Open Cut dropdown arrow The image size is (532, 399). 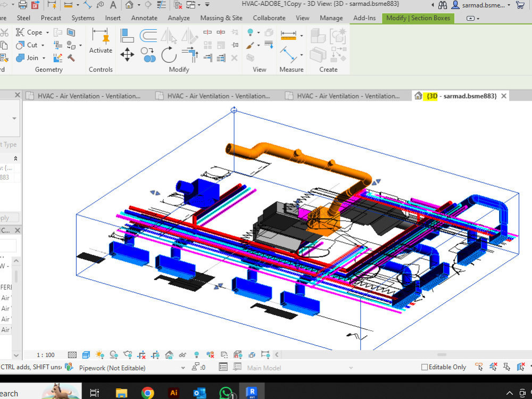coord(43,45)
